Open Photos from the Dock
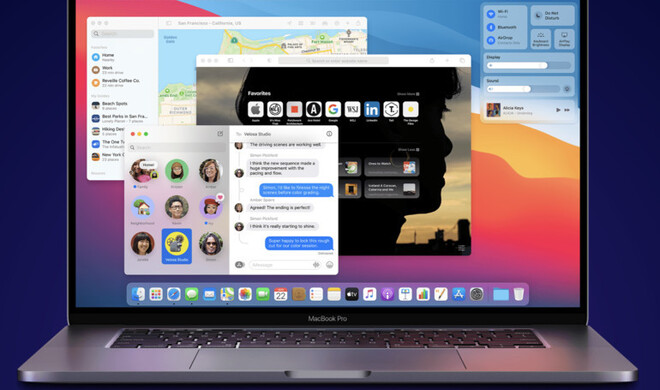Screen dimensions: 660x390 point(245,294)
